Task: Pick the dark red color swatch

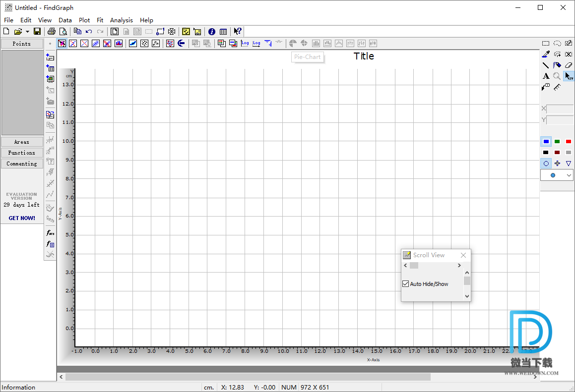Action: 557,153
